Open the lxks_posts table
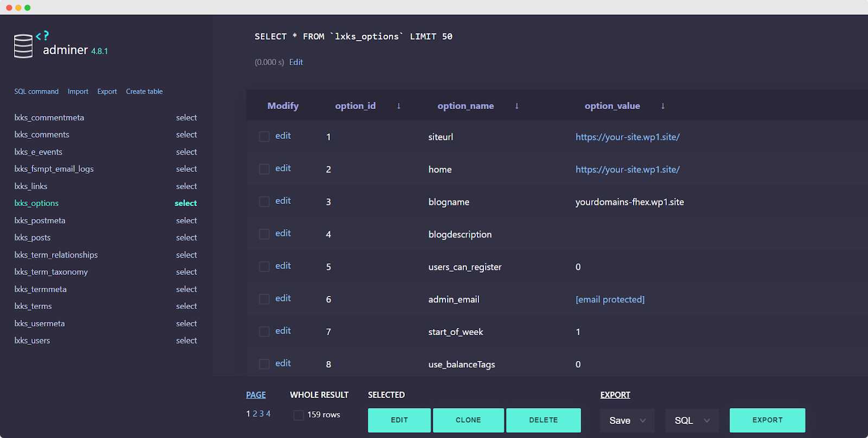Image resolution: width=868 pixels, height=438 pixels. [x=33, y=237]
